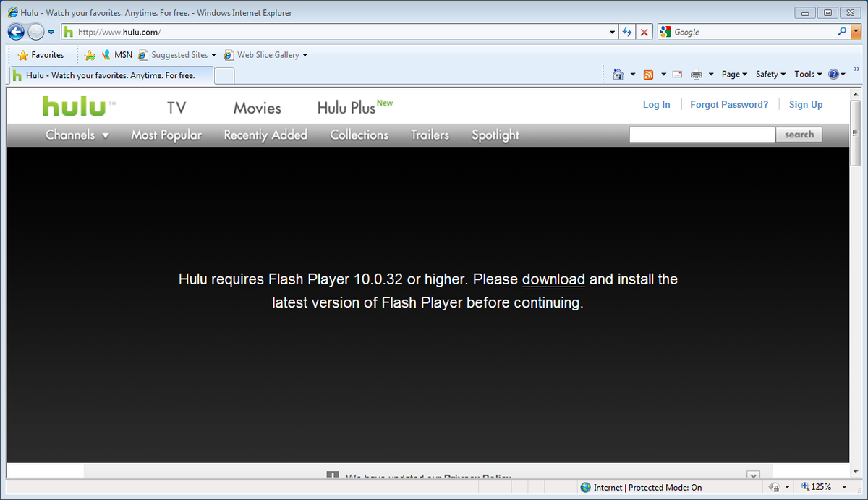Click the Read Mail envelope icon

pyautogui.click(x=676, y=74)
